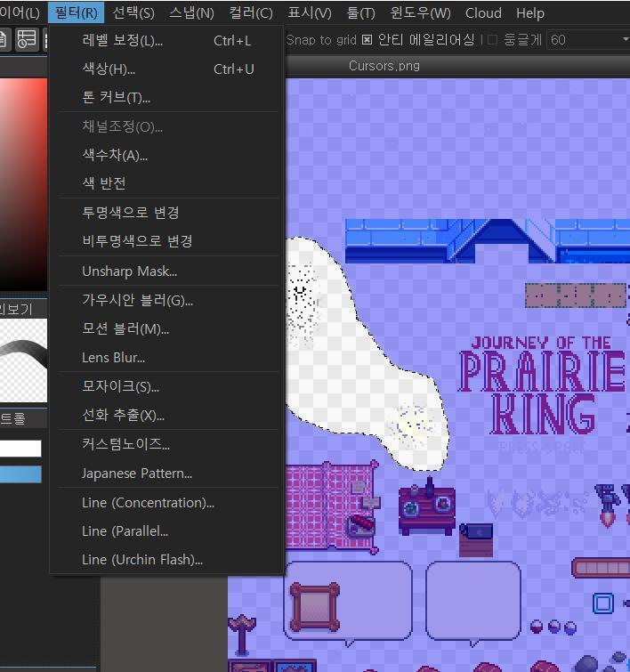Choose 투명색으로 변경 menu entry
The image size is (630, 672).
tap(167, 213)
